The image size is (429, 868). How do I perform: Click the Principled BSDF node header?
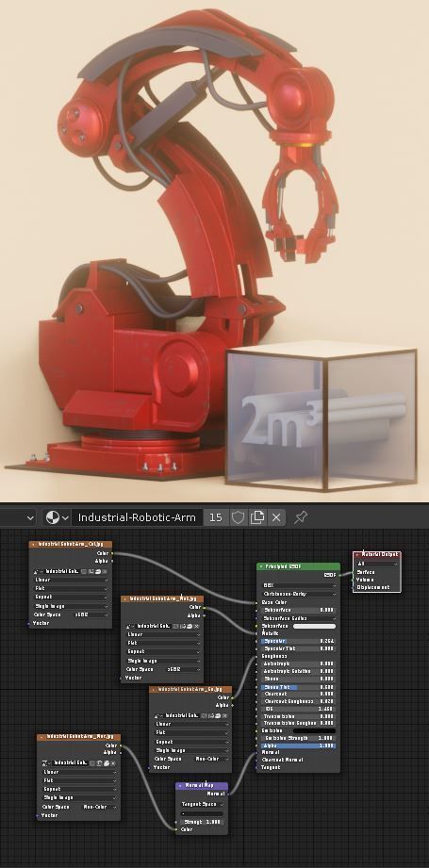[x=299, y=566]
